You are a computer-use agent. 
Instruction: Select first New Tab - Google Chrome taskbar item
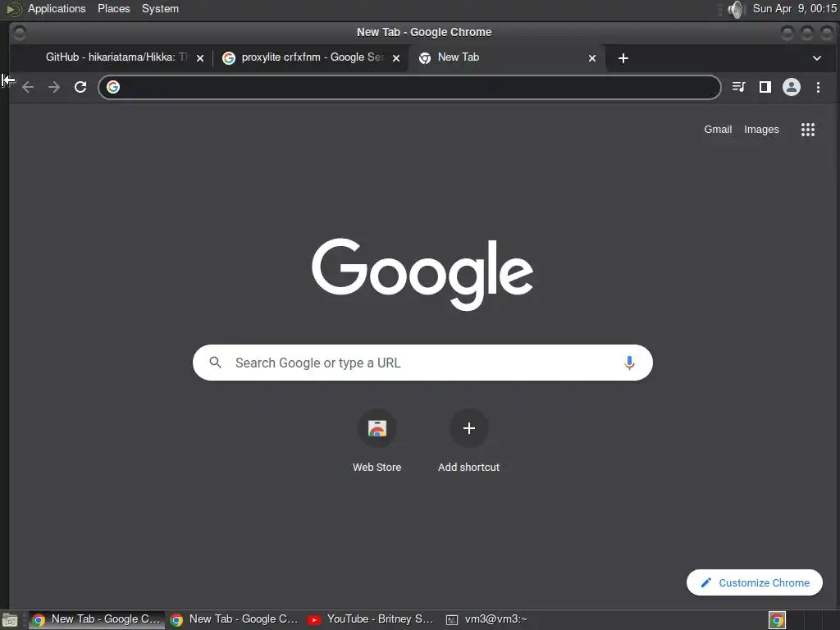[x=97, y=619]
